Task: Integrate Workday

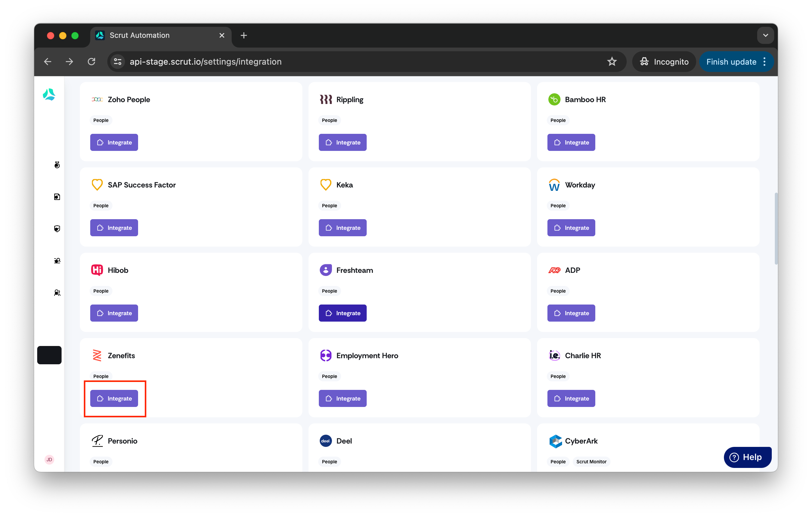Action: (x=571, y=228)
